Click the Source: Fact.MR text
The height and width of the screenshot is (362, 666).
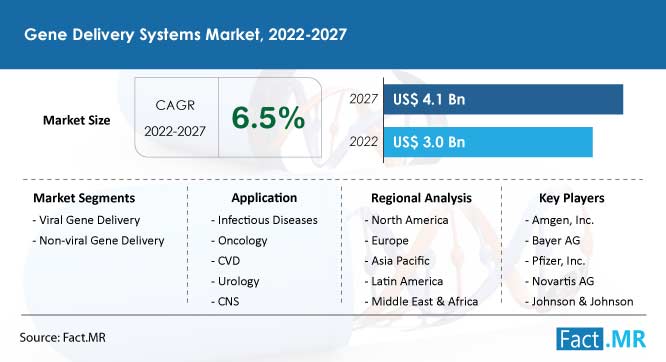coord(62,338)
